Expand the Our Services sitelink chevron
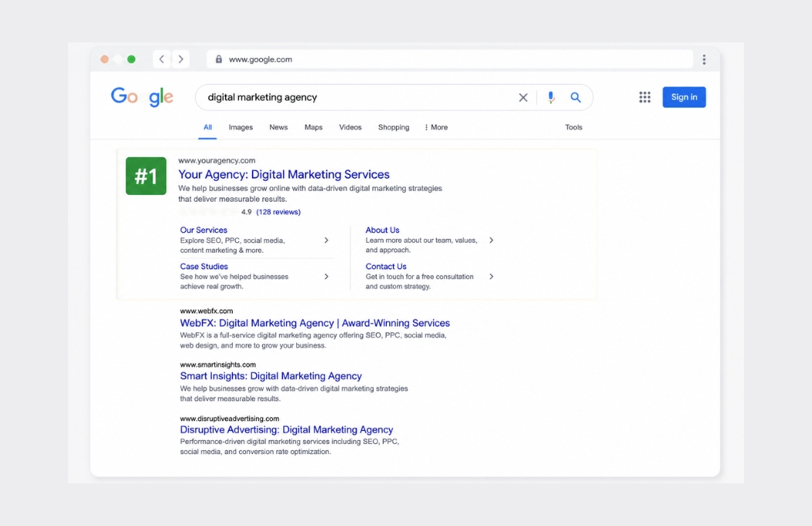This screenshot has height=526, width=812. tap(326, 241)
